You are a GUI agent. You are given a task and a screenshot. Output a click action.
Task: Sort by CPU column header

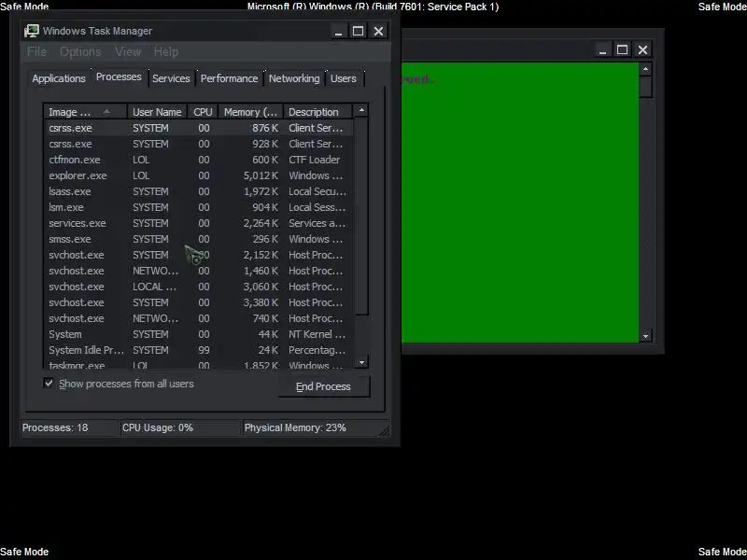coord(203,112)
